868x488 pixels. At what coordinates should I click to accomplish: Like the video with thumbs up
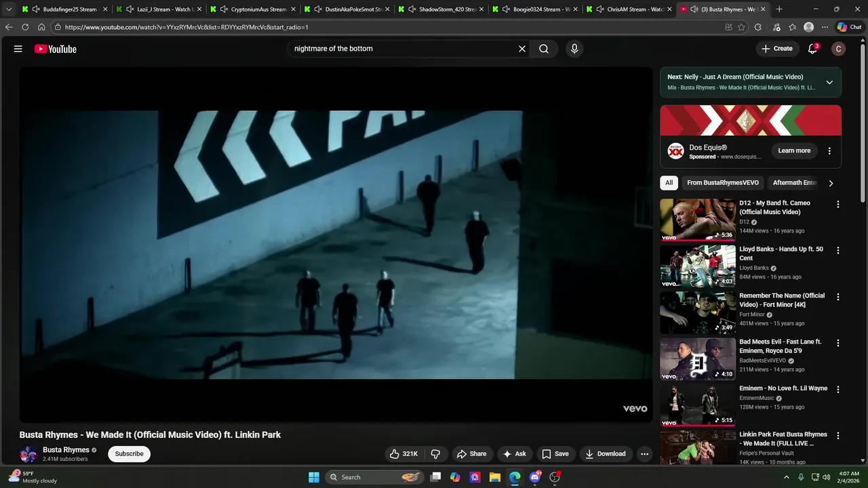coord(403,454)
